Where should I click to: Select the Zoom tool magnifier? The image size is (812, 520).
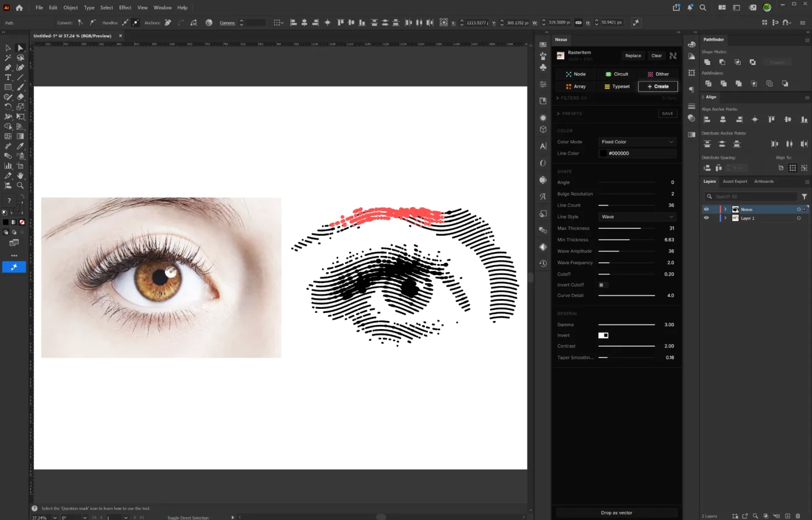click(20, 186)
